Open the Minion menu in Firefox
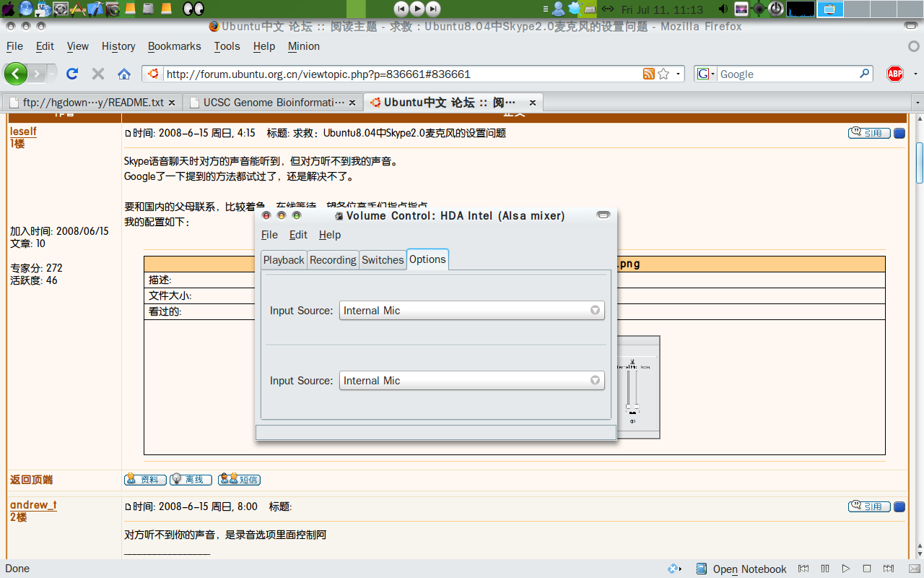The height and width of the screenshot is (578, 924). (304, 46)
